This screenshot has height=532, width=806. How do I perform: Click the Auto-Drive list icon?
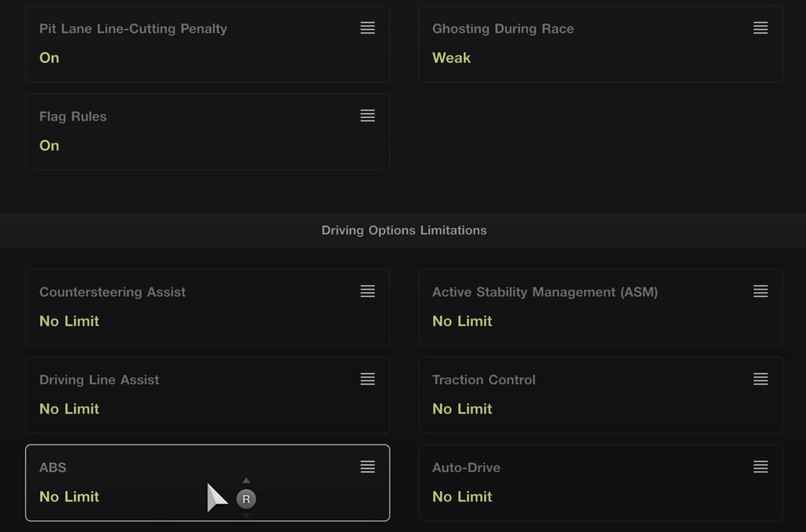coord(761,467)
